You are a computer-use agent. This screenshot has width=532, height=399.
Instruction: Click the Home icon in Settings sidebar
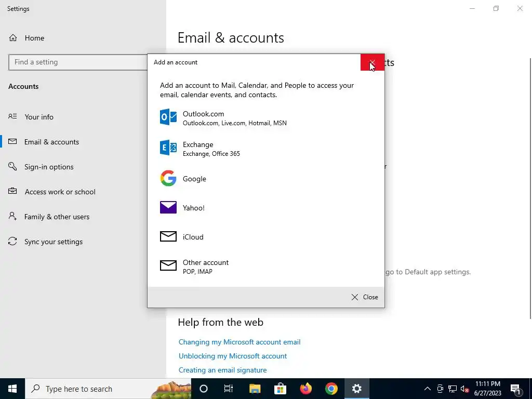click(13, 37)
